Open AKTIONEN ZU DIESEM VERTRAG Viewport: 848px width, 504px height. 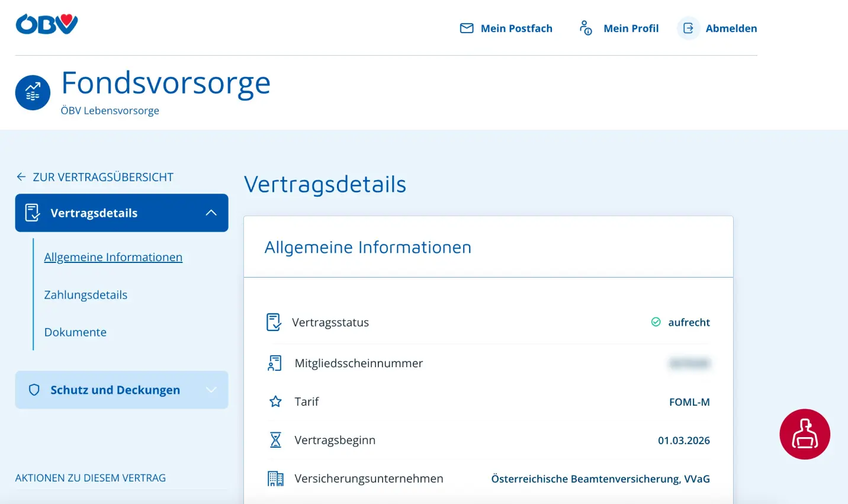pos(91,477)
